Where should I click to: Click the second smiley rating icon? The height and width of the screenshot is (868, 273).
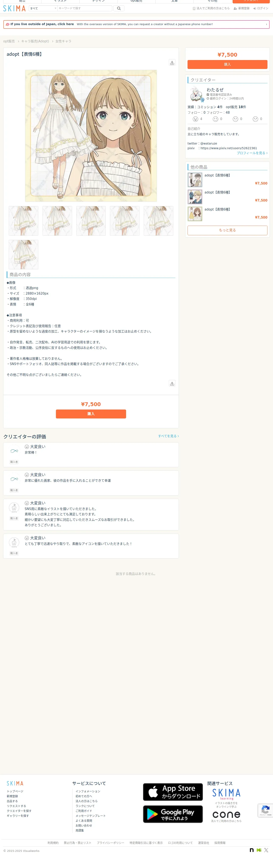215,119
